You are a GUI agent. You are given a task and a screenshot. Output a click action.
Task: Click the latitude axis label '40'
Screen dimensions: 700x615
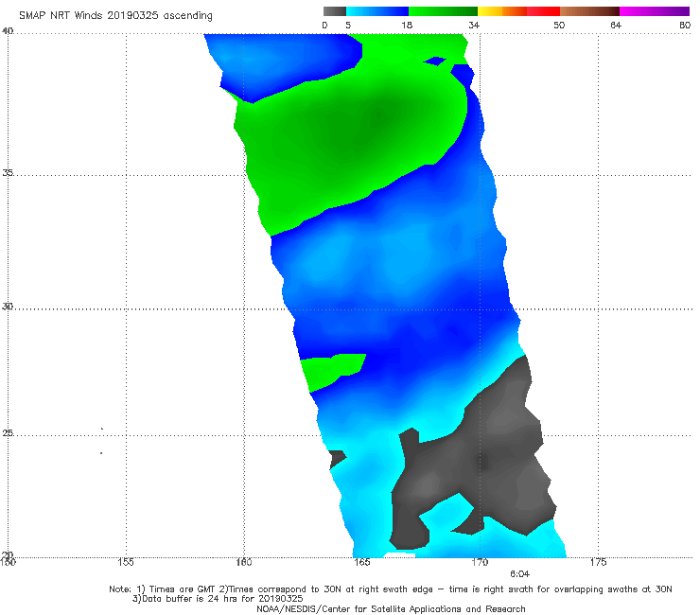[x=8, y=31]
